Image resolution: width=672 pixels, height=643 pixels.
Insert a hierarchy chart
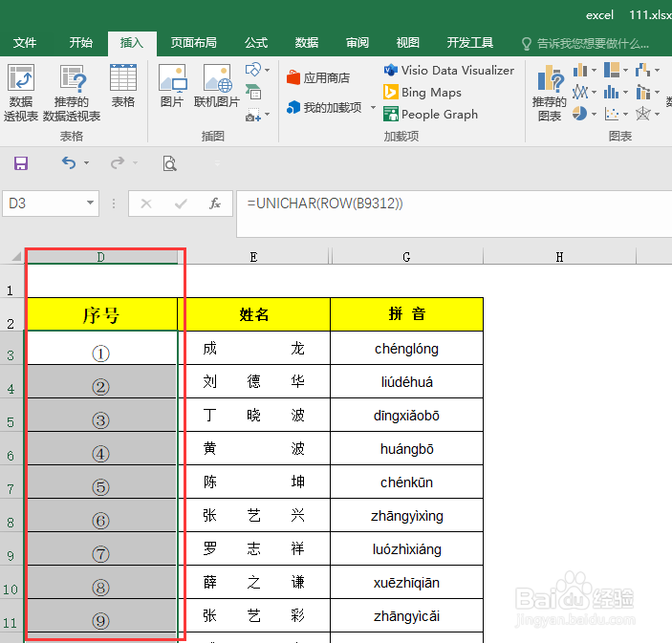[x=612, y=70]
